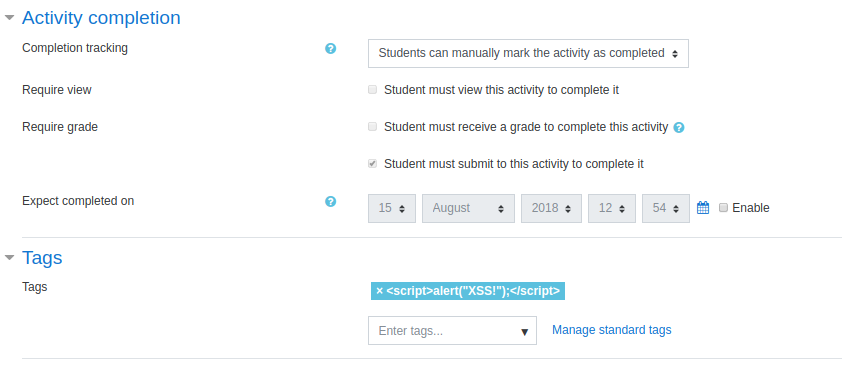The image size is (842, 366).
Task: Open the tags suggestions dropdown arrow
Action: click(525, 332)
